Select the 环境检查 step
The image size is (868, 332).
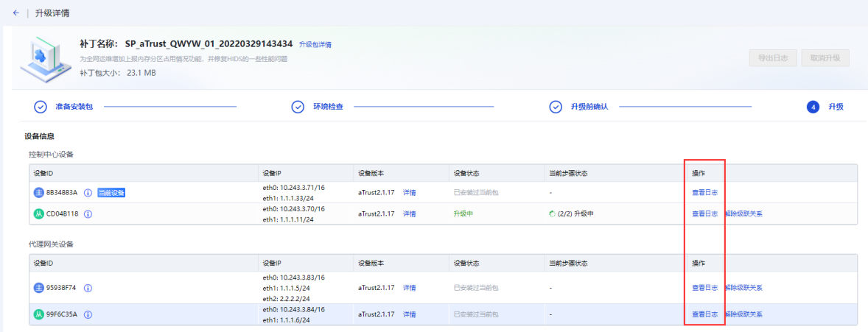click(x=327, y=107)
